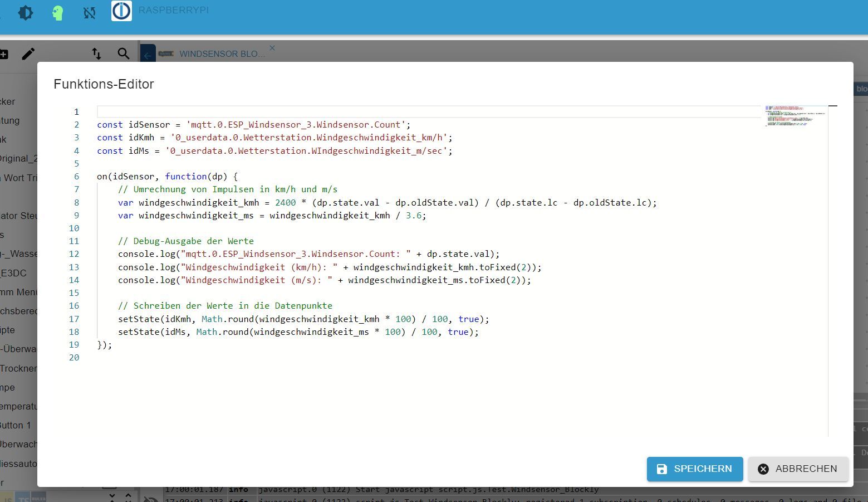Click the comment 'Schreiben der Werte in die Datenpunkte'
This screenshot has height=502, width=868.
click(x=225, y=306)
